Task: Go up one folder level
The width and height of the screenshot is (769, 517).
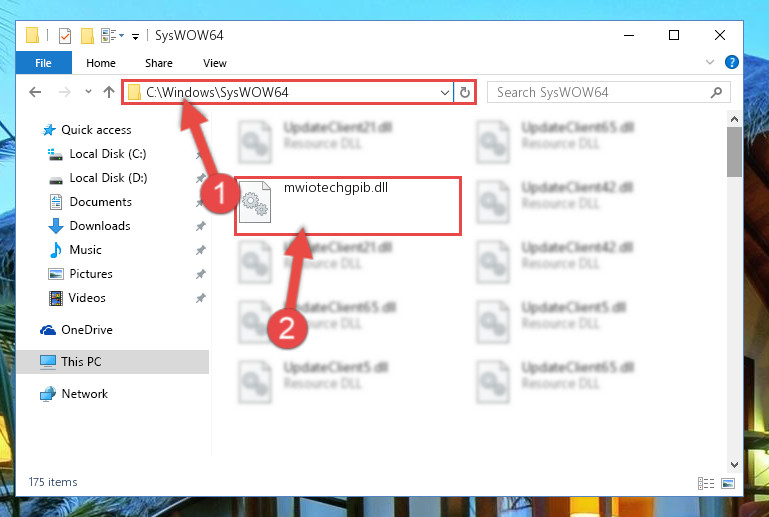Action: click(109, 92)
